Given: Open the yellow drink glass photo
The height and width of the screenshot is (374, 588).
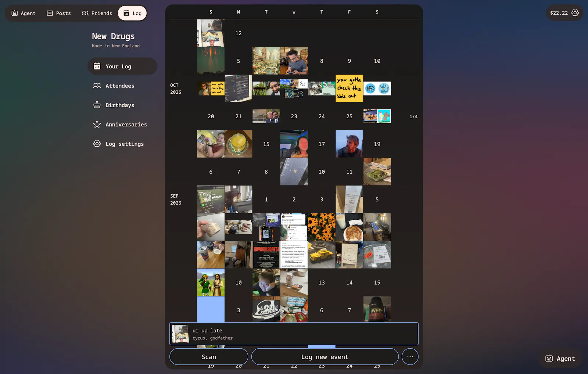Looking at the screenshot, I should pyautogui.click(x=239, y=144).
